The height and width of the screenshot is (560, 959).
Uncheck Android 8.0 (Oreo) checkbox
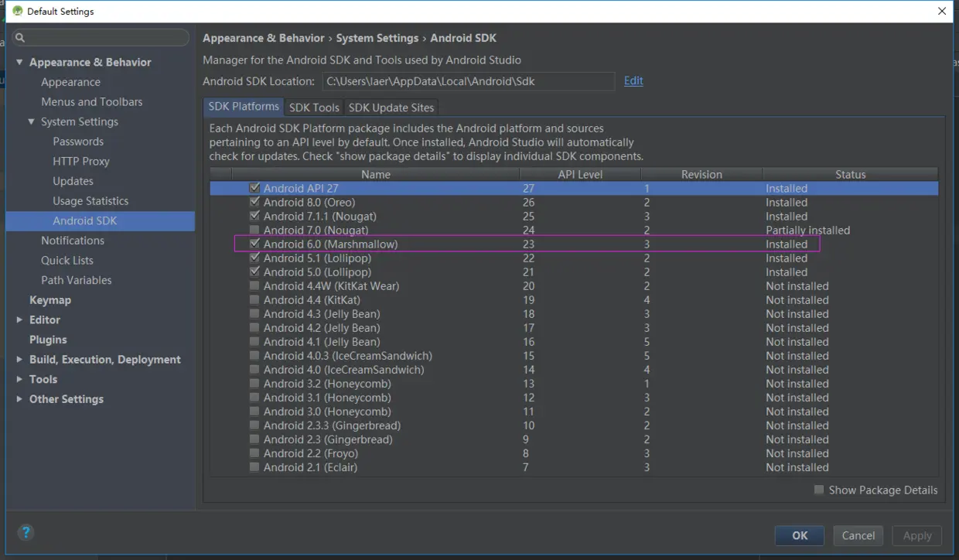coord(254,202)
